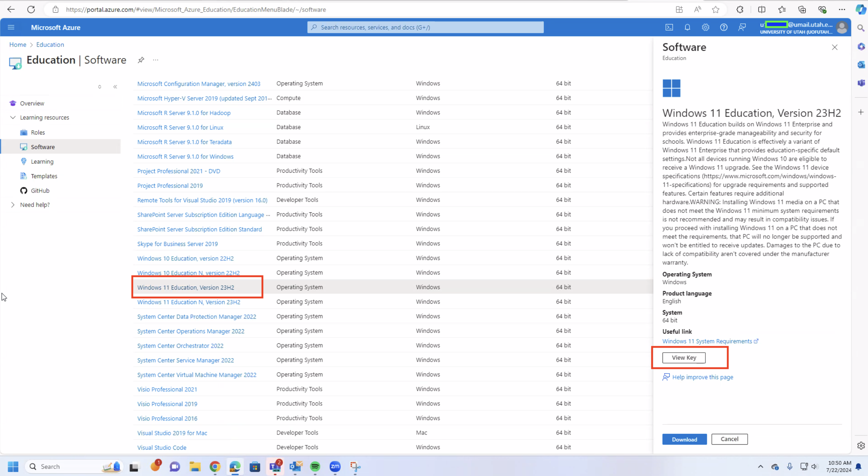Viewport: 868px width, 476px height.
Task: Click inside the Azure search resources bar
Action: 425,27
